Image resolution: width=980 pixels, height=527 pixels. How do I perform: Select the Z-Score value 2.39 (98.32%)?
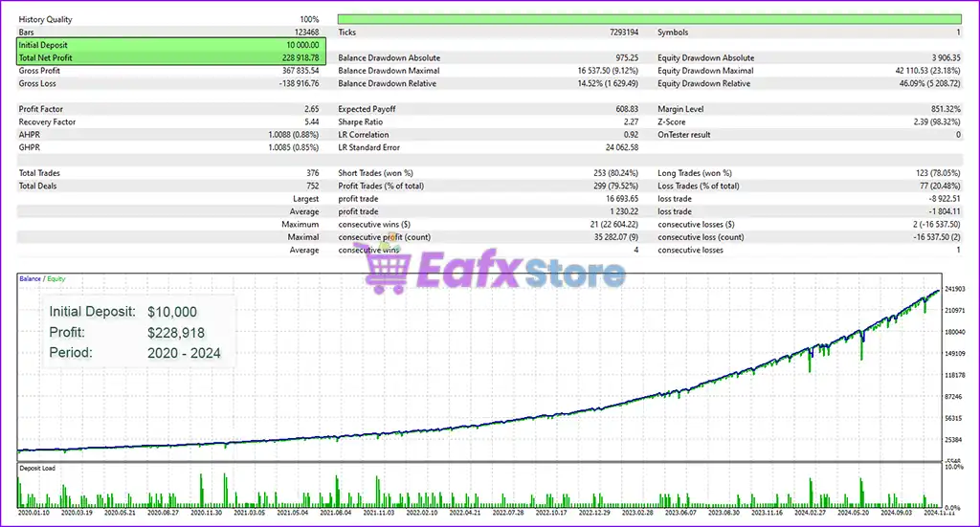(x=938, y=121)
